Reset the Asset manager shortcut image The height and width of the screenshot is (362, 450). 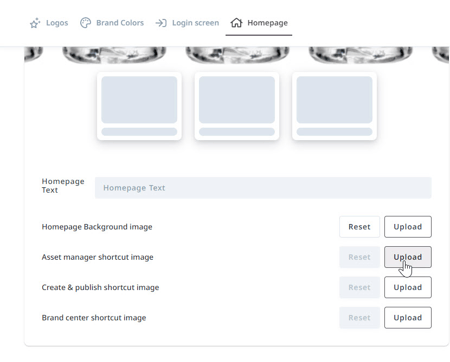pos(359,257)
